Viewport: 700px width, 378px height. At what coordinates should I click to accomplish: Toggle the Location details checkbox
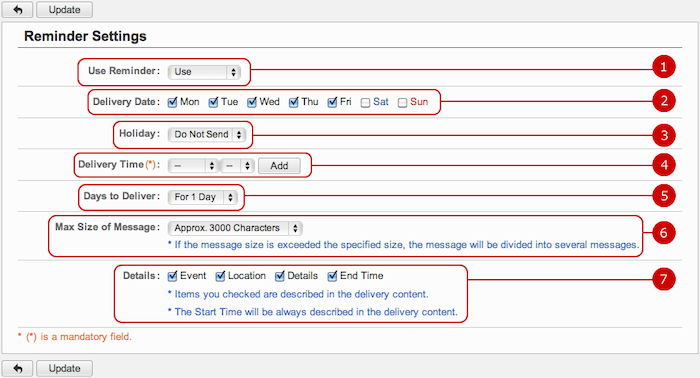(x=220, y=276)
